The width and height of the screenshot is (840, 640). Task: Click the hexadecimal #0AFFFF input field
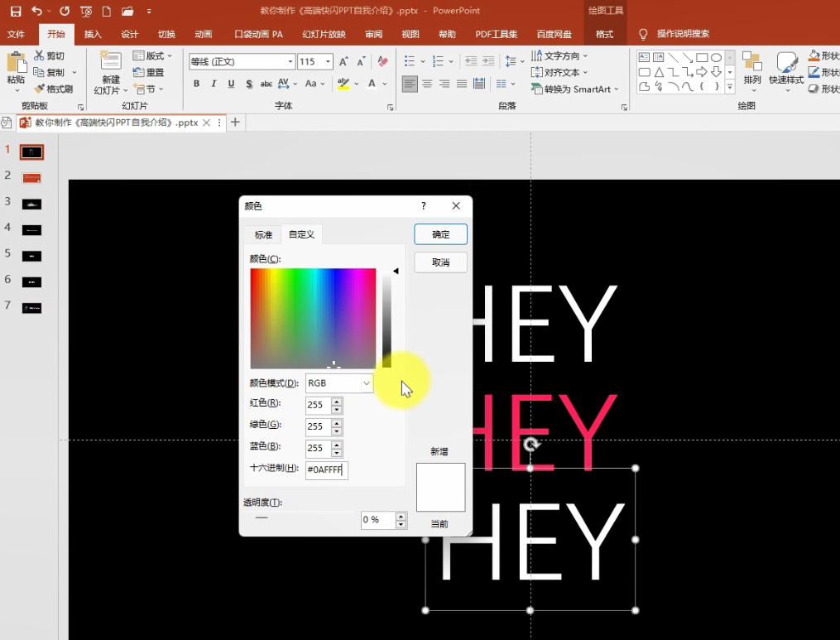coord(326,469)
